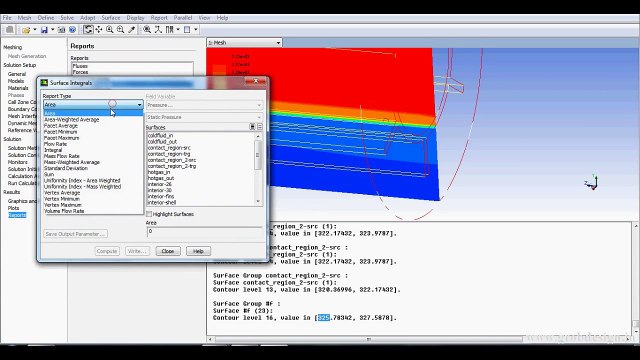640x360 pixels.
Task: Select the zoom out magnifier tool
Action: (120, 29)
